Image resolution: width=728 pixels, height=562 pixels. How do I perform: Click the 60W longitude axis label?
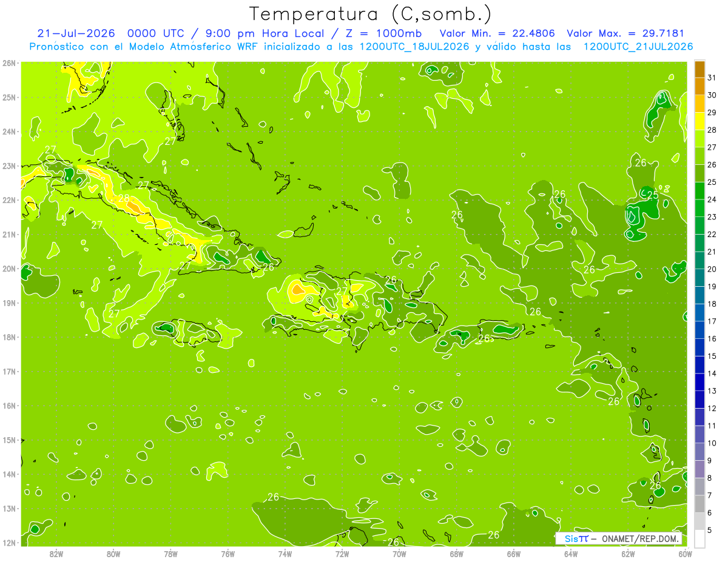(685, 554)
